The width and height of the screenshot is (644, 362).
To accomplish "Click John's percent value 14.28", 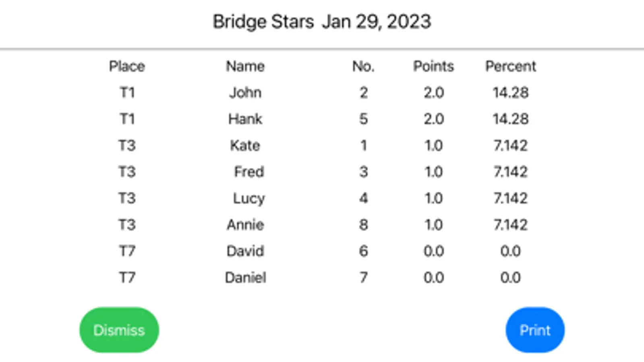I will (x=511, y=93).
